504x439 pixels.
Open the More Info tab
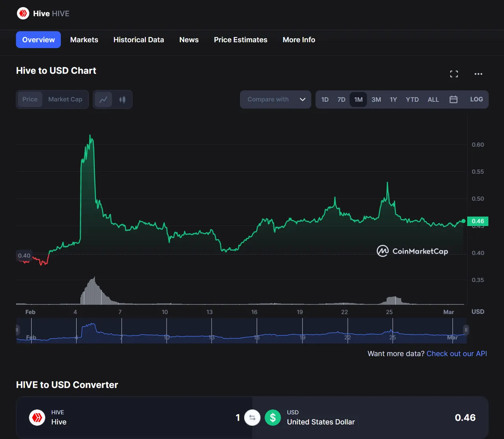click(299, 40)
